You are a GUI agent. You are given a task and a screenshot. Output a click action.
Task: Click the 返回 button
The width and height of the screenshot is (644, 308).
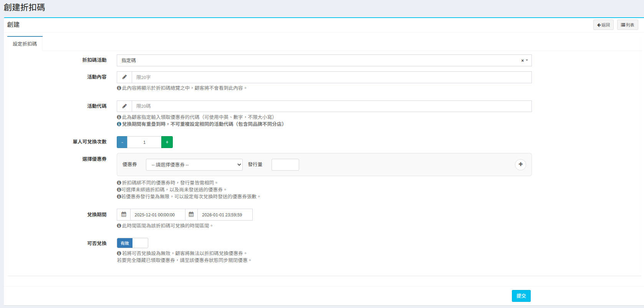coord(603,25)
